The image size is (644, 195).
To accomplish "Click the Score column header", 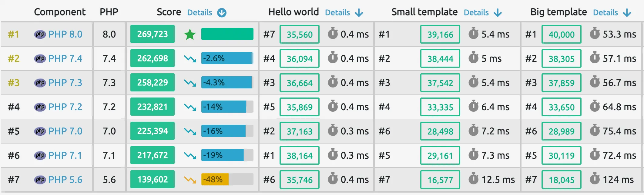I will (x=169, y=12).
